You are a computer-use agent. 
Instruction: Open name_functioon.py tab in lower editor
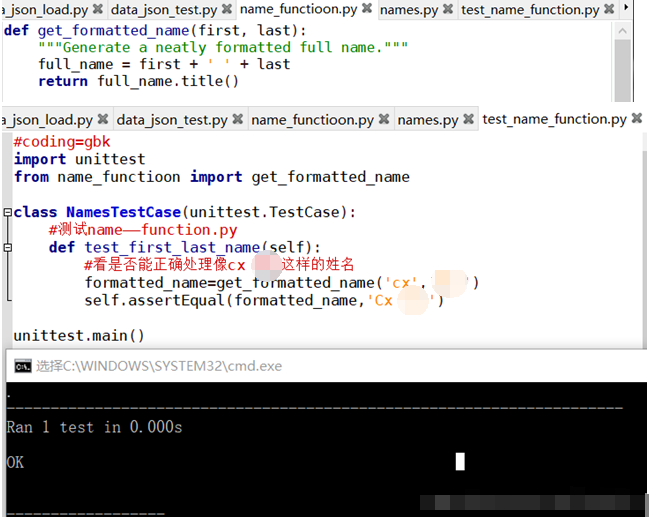(312, 120)
